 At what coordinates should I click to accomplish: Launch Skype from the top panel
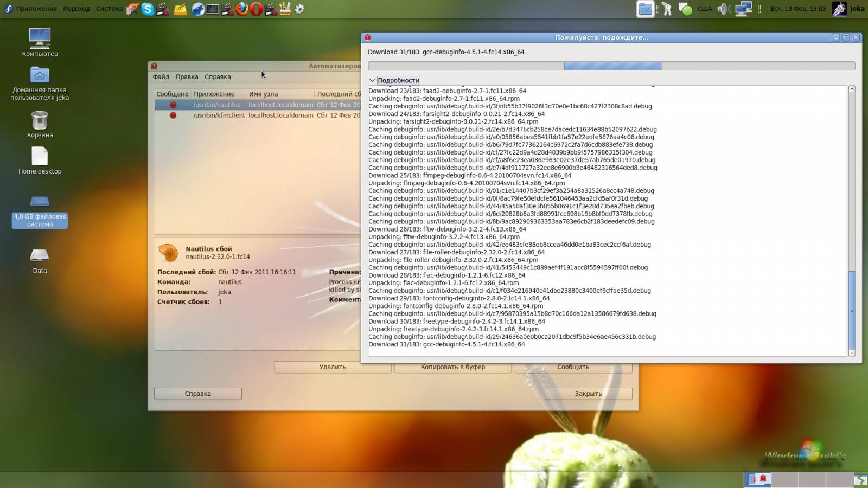coord(148,9)
